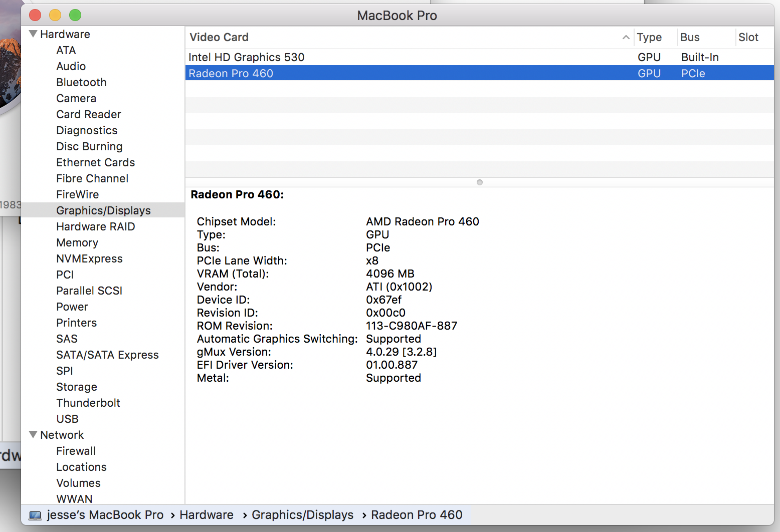This screenshot has height=532, width=780.
Task: Open FireWire information
Action: [78, 194]
